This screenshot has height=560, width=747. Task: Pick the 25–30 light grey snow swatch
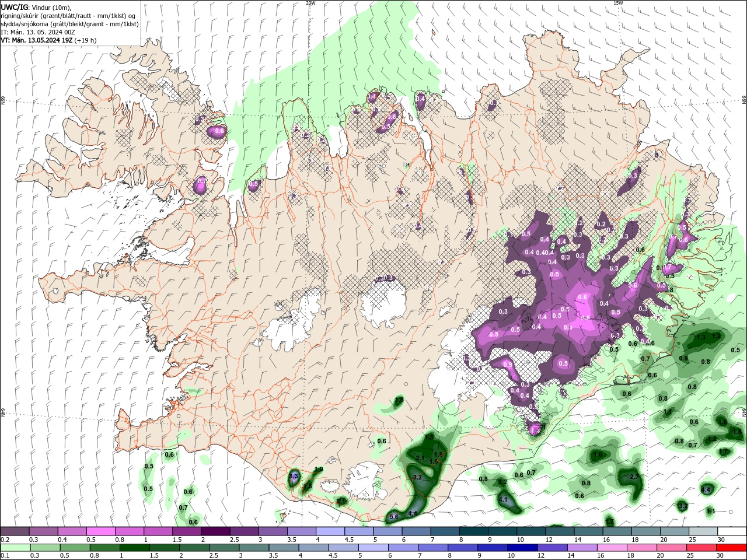click(x=703, y=531)
